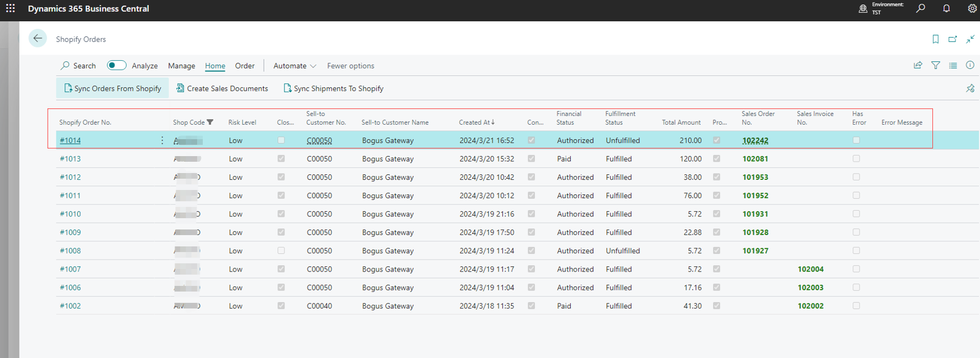Click Search in the list toolbar
Screen dimensions: 980x358
pyautogui.click(x=78, y=66)
